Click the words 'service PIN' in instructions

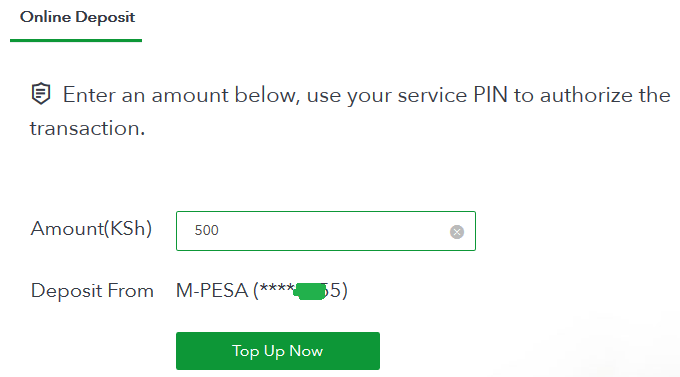(x=453, y=95)
